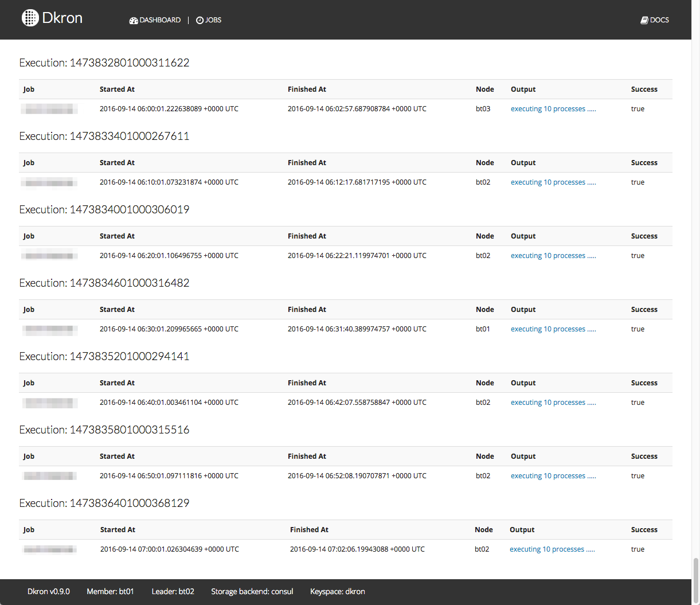Click the Docs book icon
This screenshot has height=605, width=700.
tap(644, 20)
